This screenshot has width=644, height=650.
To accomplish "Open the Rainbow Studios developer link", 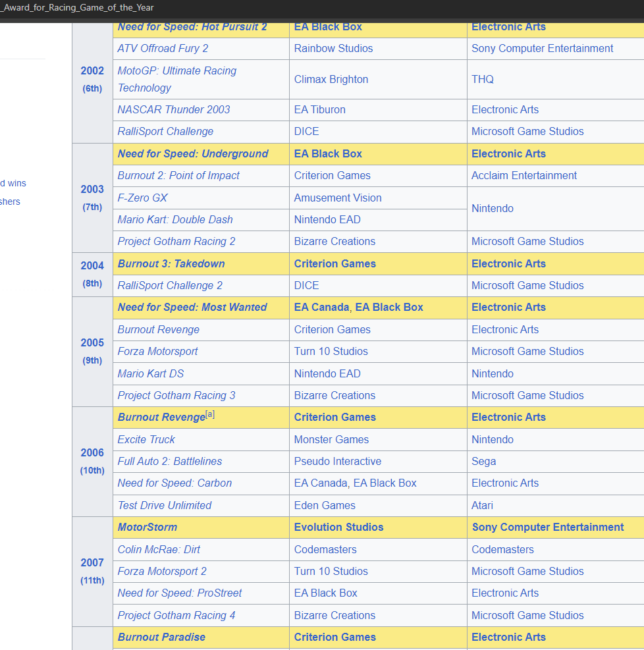I will 334,49.
